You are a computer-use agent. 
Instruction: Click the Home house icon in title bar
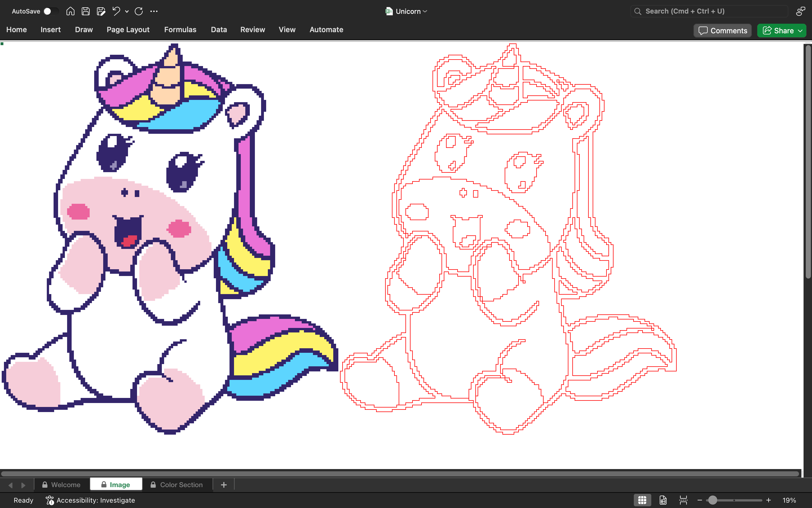[x=70, y=11]
